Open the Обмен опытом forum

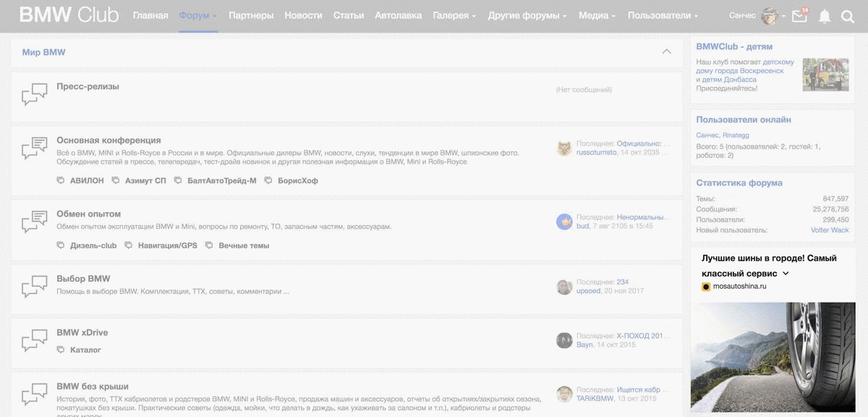[89, 214]
